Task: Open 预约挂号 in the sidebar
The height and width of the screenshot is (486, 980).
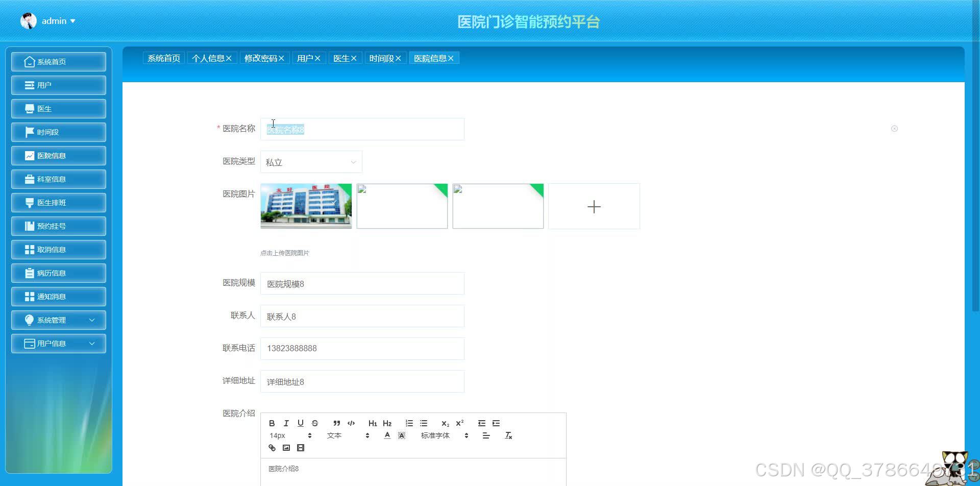Action: (x=59, y=226)
